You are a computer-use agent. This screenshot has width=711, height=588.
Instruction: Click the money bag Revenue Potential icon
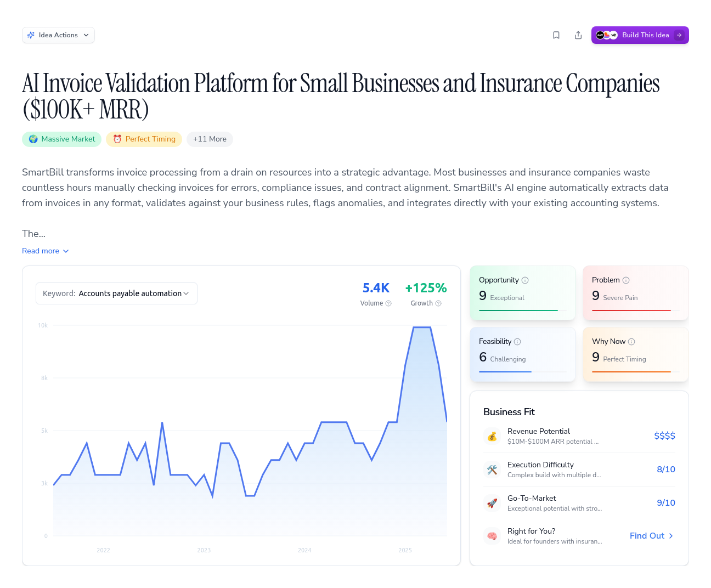click(492, 436)
